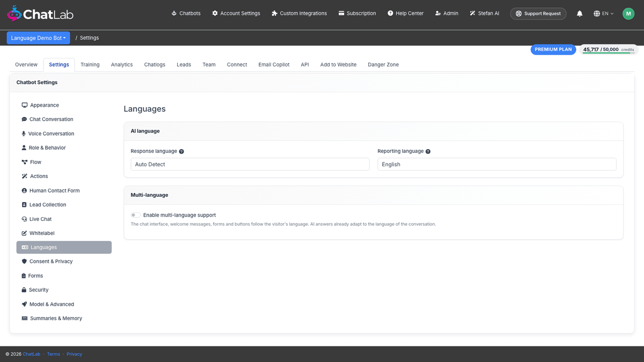Click the Security padlock icon

click(24, 290)
